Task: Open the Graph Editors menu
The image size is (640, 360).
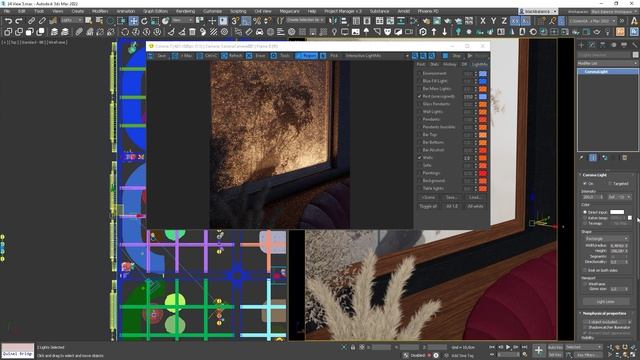Action: (x=155, y=11)
